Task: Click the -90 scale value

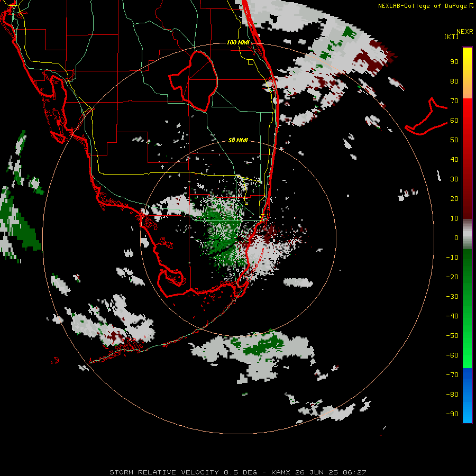Action: 452,414
